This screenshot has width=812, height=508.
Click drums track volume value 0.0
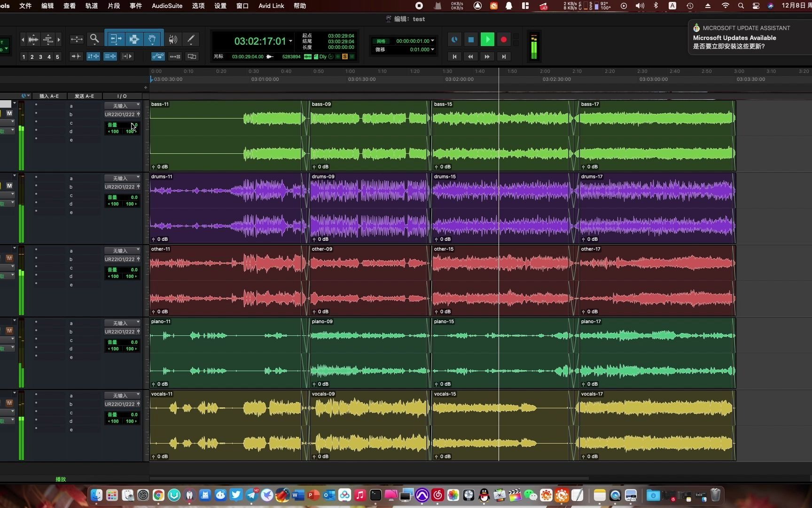pyautogui.click(x=134, y=198)
